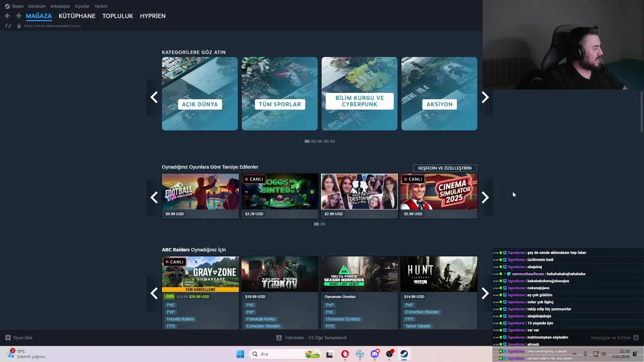Select the last category carousel page dot

tap(332, 141)
